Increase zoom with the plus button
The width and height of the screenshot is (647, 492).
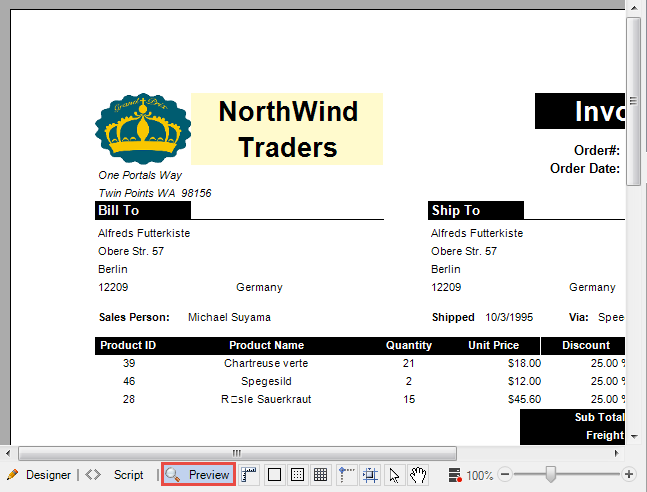click(x=629, y=475)
